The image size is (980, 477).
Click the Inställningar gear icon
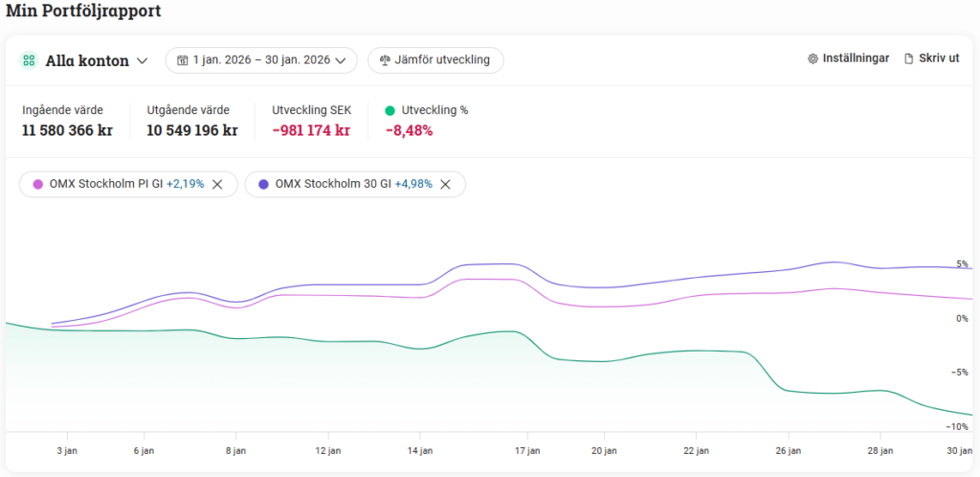(813, 58)
